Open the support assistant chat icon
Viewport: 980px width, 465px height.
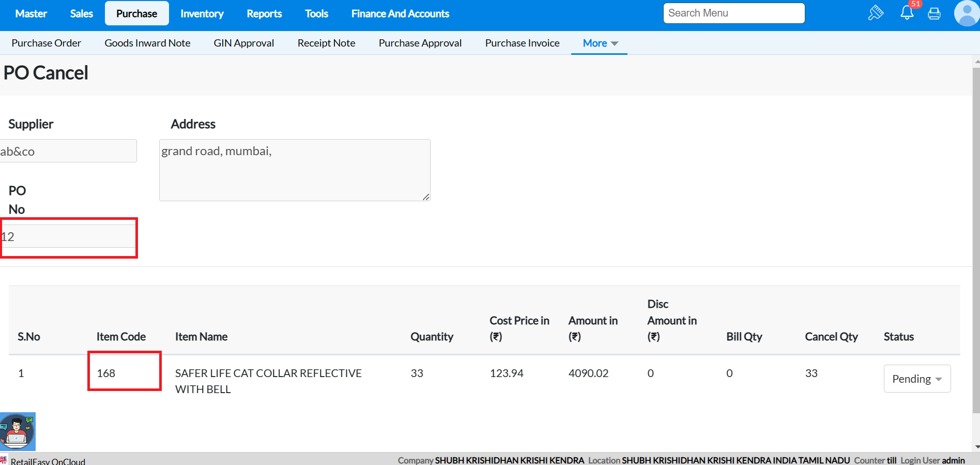(18, 431)
